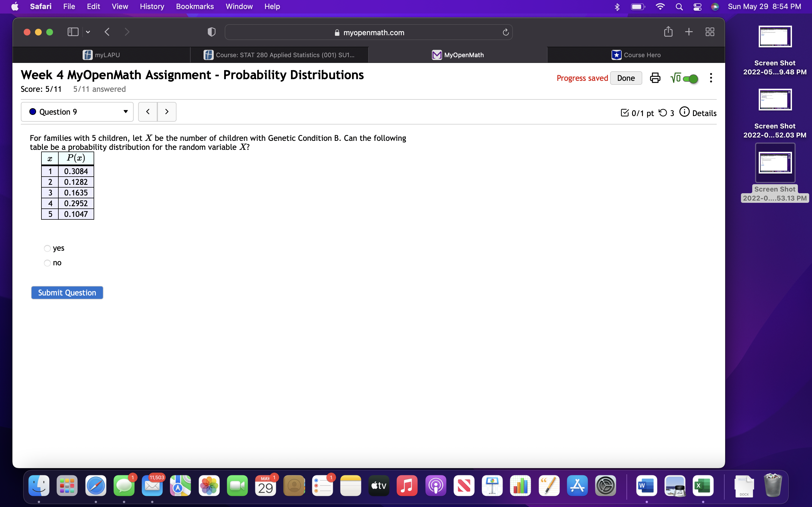Open the Bookmarks menu
The image size is (812, 507).
(195, 6)
